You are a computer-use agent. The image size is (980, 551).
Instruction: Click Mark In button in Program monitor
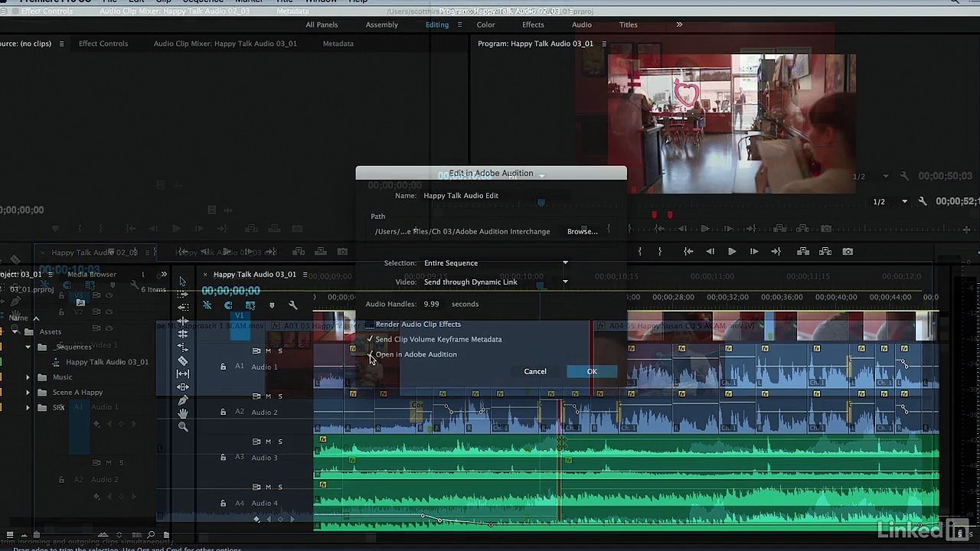point(639,251)
